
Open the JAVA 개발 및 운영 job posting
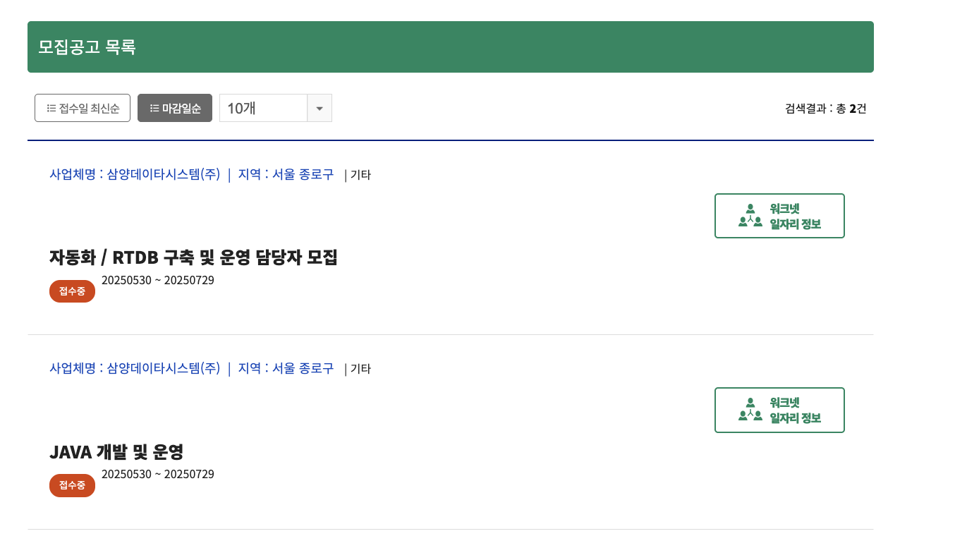coord(117,452)
